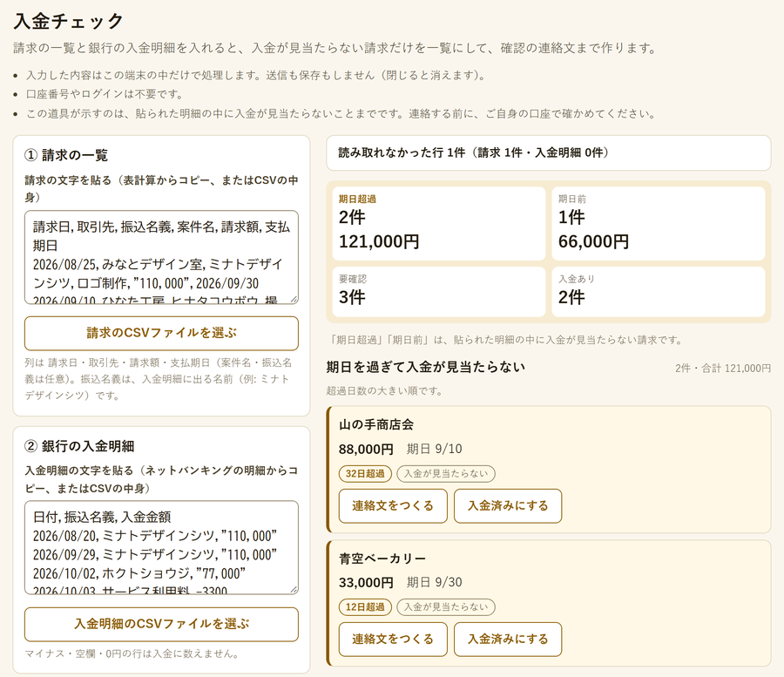Screen dimensions: 784x677
Task: Click the resize handle of 請求 text area
Action: pyautogui.click(x=294, y=299)
